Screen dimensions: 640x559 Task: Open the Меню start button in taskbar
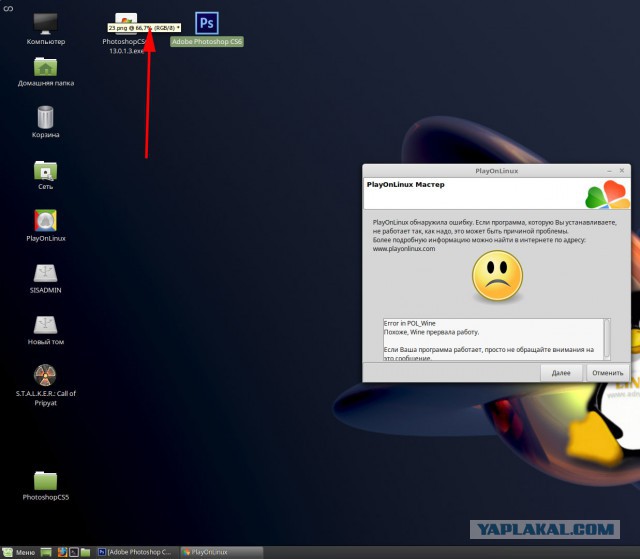point(19,552)
